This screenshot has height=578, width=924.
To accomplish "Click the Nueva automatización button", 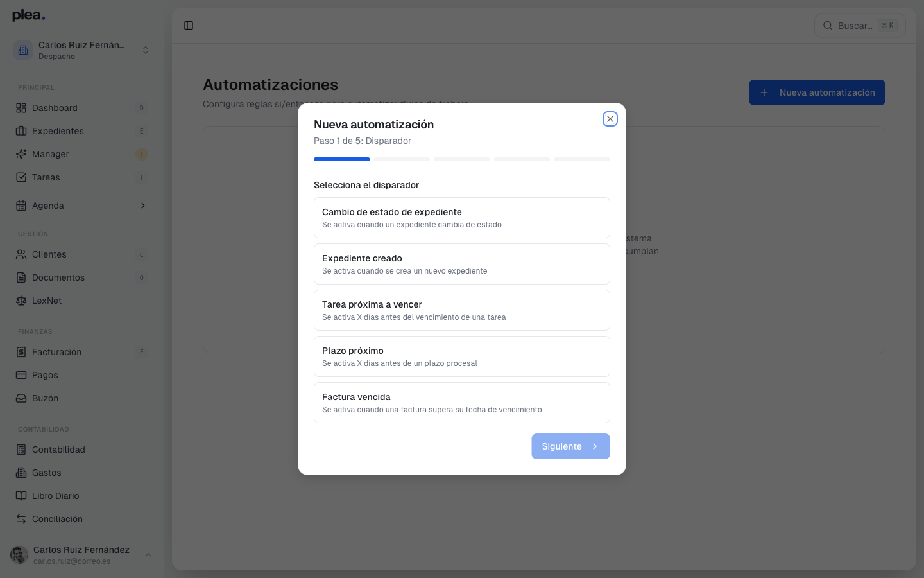I will pos(817,92).
